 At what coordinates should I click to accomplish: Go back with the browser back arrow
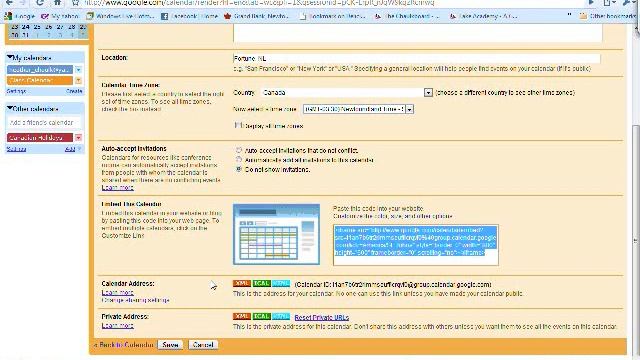click(9, 2)
